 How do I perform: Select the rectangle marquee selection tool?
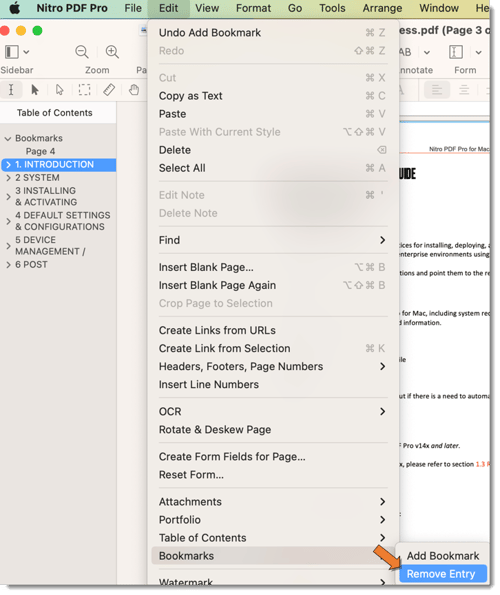tap(84, 90)
